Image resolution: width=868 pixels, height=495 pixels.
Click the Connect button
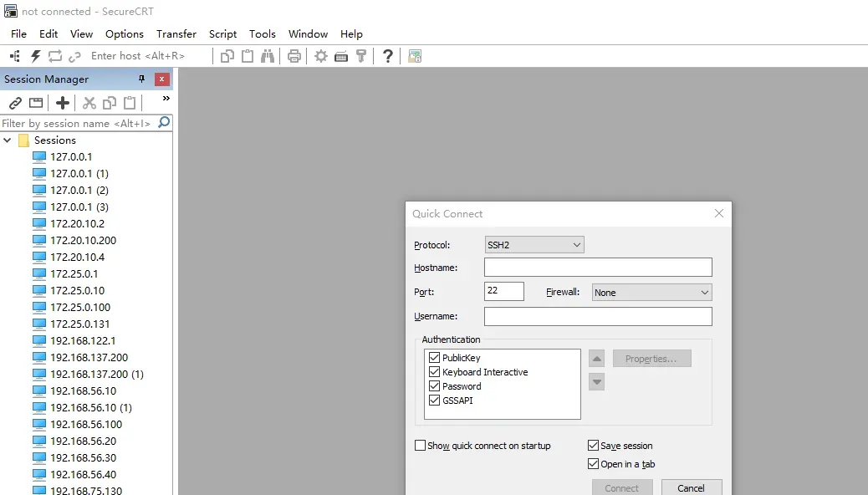click(x=621, y=487)
